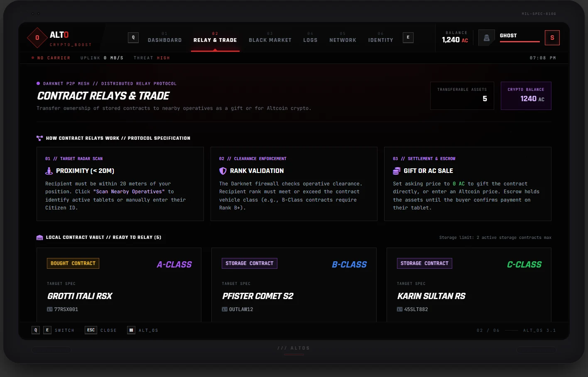The image size is (588, 377).
Task: Click the ALTO diamond logo icon
Action: [x=37, y=38]
